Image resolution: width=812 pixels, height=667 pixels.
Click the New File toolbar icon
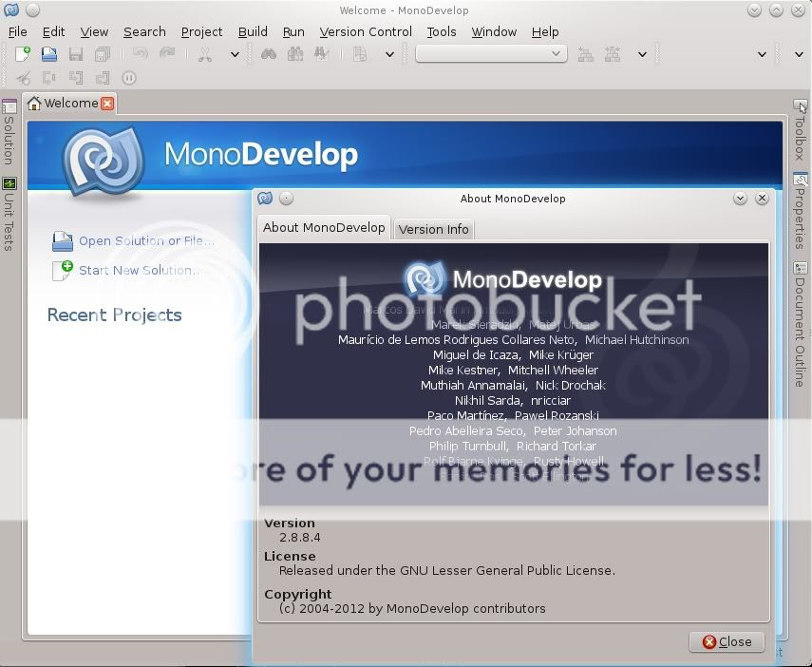[x=23, y=54]
